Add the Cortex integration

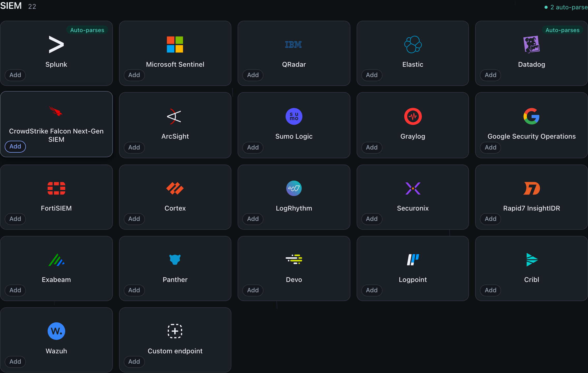134,219
